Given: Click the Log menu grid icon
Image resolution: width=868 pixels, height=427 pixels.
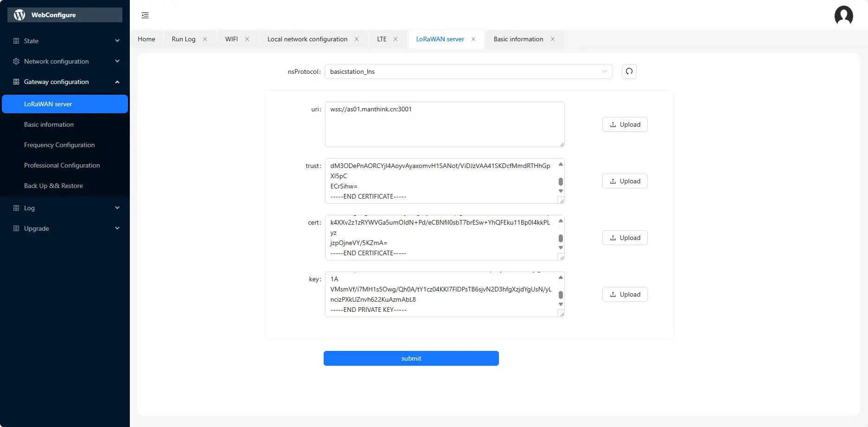Looking at the screenshot, I should [16, 208].
